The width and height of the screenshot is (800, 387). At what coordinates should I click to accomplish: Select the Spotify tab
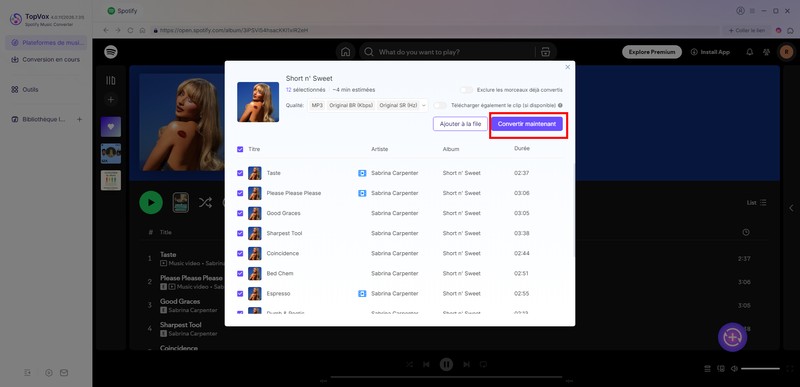(x=122, y=11)
